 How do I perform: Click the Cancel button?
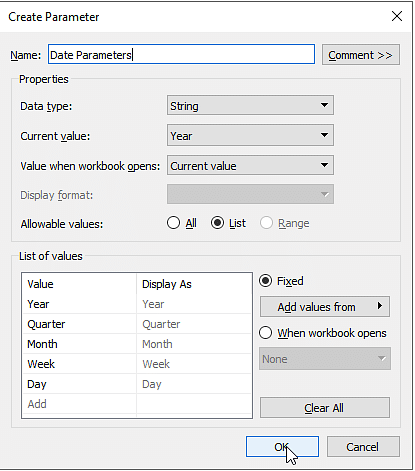[x=363, y=447]
